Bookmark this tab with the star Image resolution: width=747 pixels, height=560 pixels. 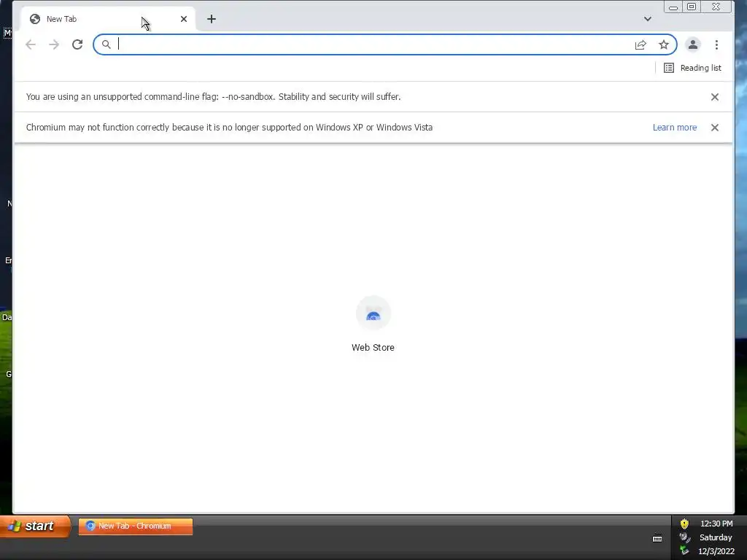pos(664,44)
